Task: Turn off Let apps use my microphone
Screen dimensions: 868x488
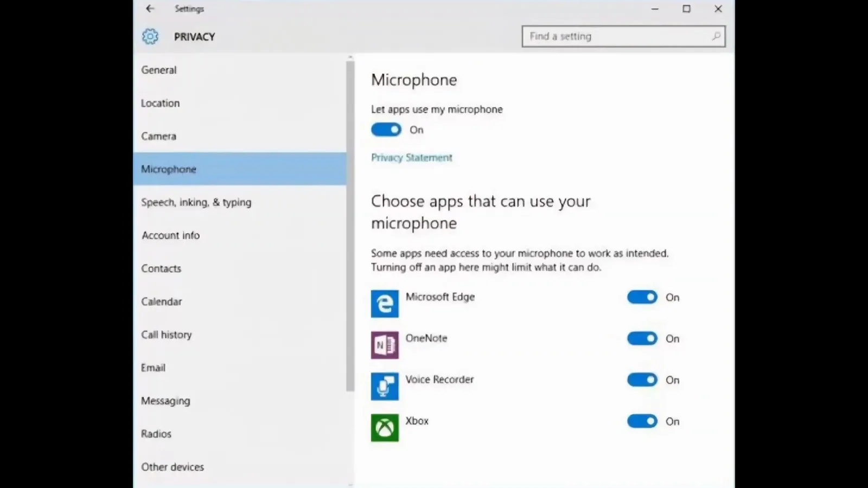Action: tap(386, 130)
